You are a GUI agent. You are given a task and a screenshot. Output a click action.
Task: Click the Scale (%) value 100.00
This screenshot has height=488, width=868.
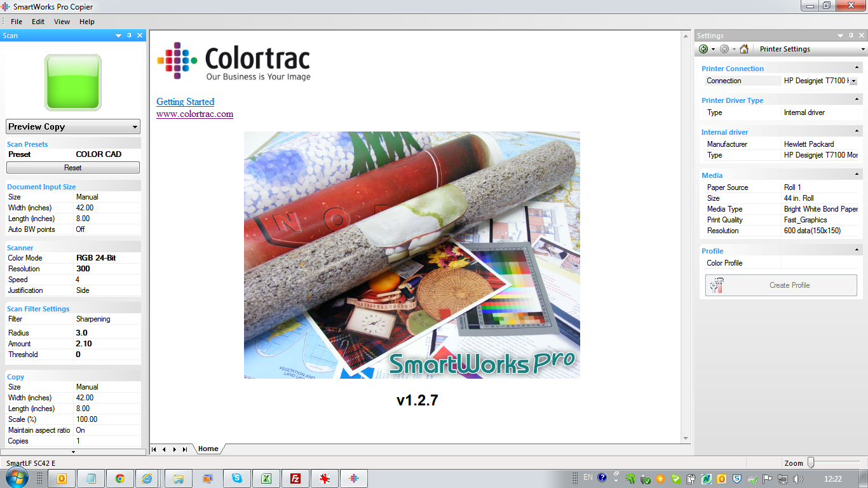pos(87,419)
